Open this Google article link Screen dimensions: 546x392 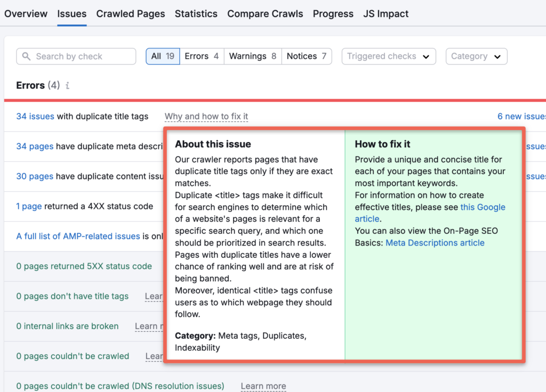pyautogui.click(x=483, y=207)
